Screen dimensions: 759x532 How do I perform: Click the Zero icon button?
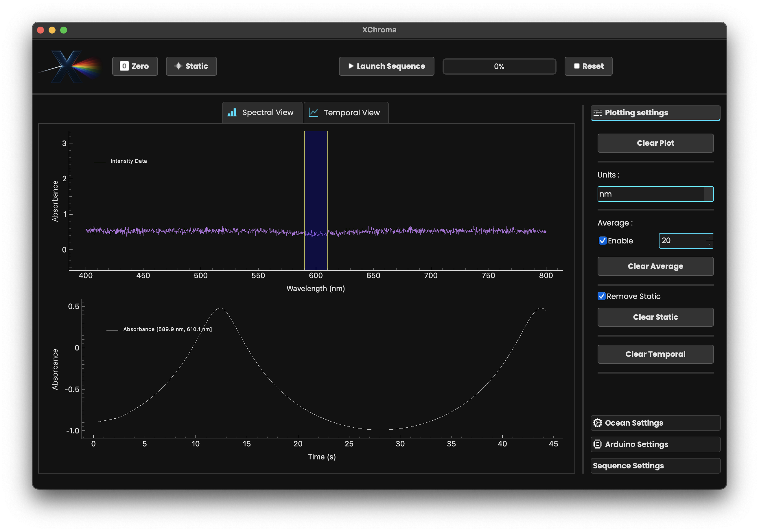(124, 66)
